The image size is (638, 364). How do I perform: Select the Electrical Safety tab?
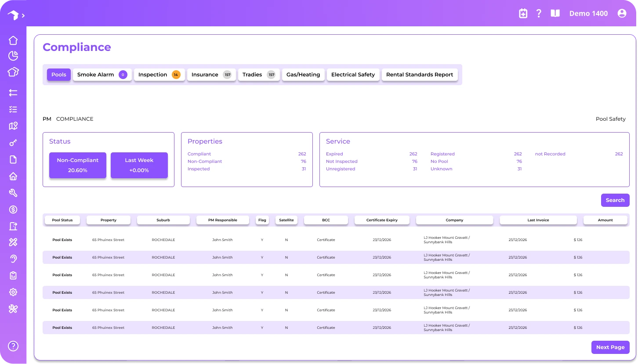pos(353,75)
